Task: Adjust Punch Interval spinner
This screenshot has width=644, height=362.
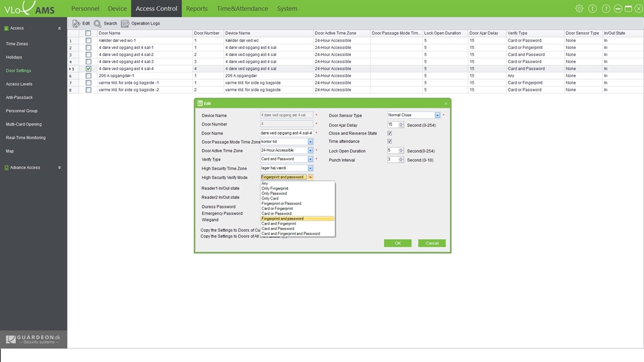Action: tap(401, 160)
